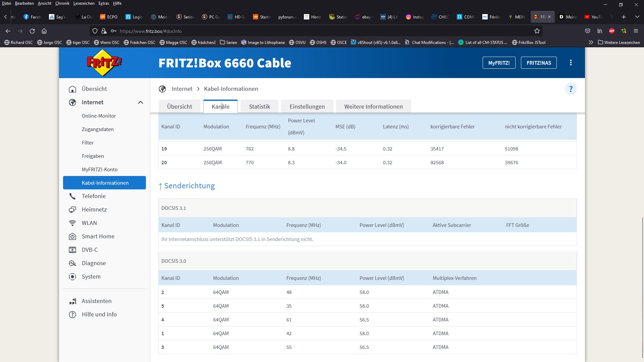This screenshot has width=644, height=362.
Task: Switch to the Statistik tab
Action: [x=259, y=106]
